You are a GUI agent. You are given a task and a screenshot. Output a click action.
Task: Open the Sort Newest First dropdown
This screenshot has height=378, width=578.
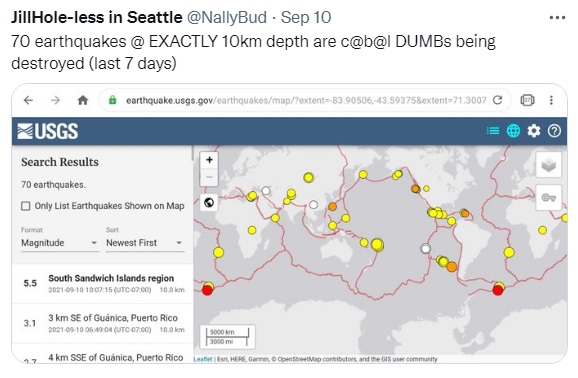[x=145, y=243]
